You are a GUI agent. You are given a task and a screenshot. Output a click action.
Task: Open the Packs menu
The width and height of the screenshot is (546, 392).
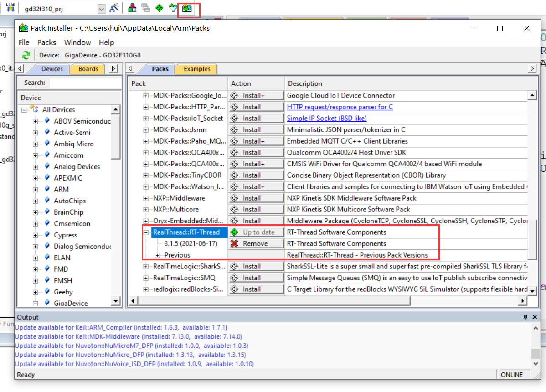tap(46, 42)
